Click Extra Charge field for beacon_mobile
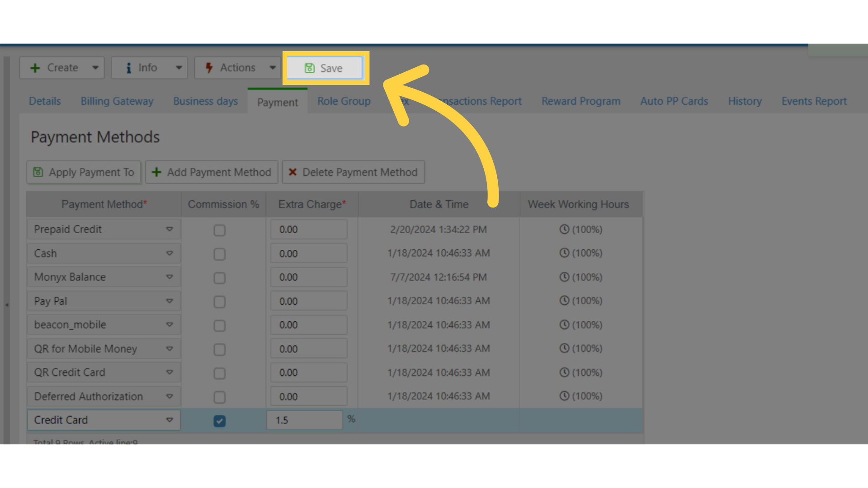 click(309, 325)
